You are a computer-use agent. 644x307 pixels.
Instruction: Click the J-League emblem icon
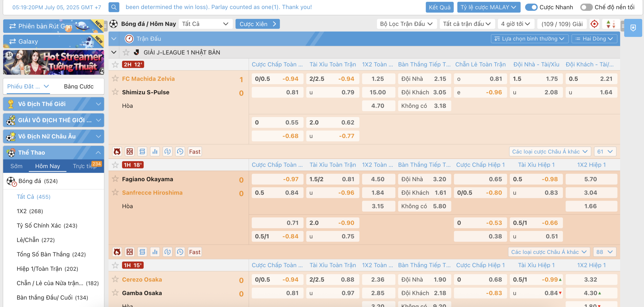pos(137,52)
